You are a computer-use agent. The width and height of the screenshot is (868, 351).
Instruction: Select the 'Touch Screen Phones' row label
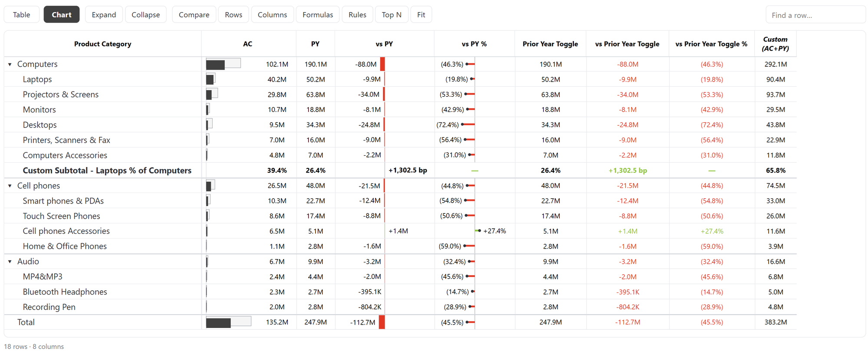62,216
